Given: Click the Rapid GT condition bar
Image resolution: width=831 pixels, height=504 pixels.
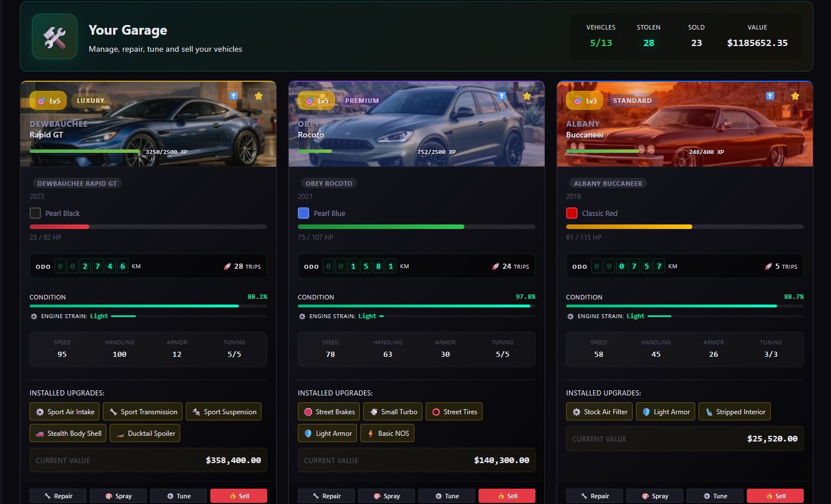Looking at the screenshot, I should tap(148, 306).
